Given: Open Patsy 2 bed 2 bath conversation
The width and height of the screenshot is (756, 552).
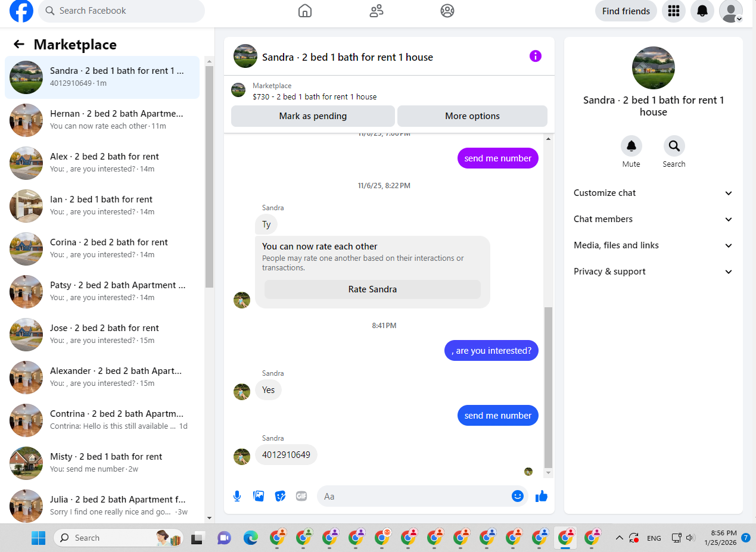Looking at the screenshot, I should point(102,292).
